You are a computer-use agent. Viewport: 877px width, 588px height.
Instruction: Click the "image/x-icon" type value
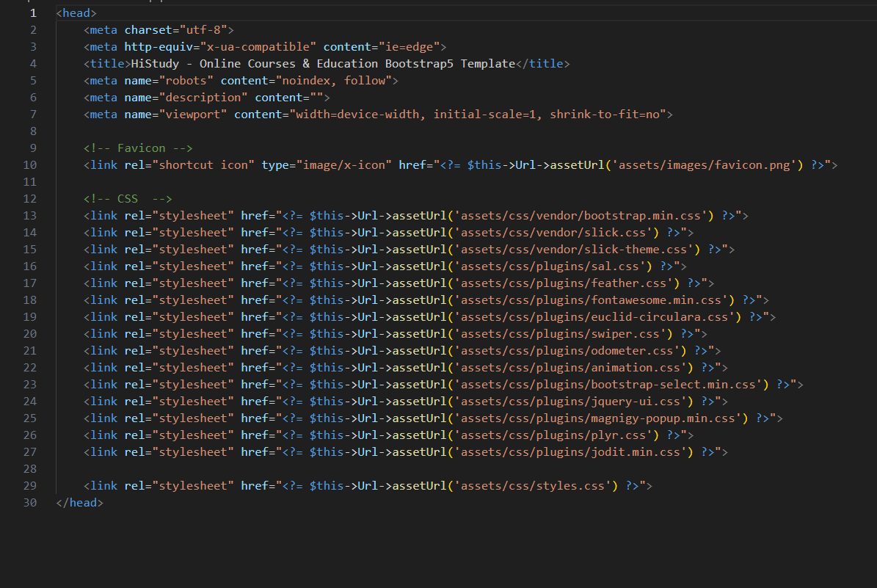(x=344, y=164)
